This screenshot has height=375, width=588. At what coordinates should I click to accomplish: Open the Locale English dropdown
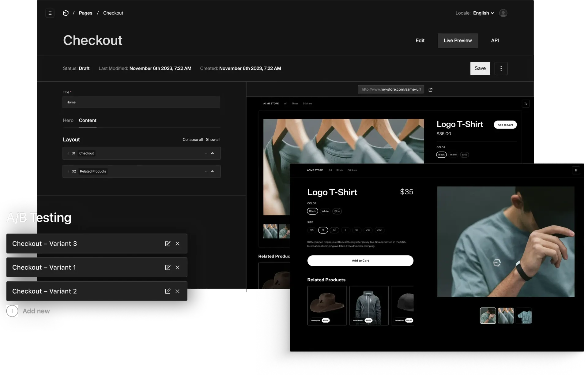pyautogui.click(x=483, y=13)
